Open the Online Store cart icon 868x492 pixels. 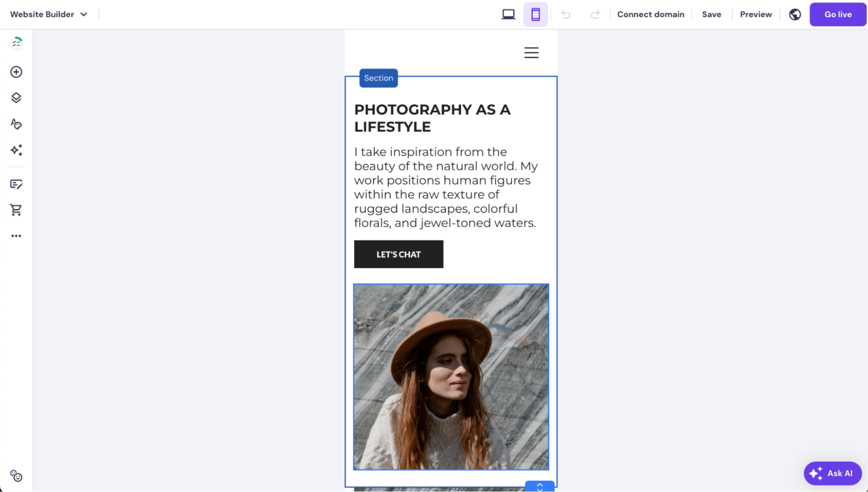click(16, 210)
